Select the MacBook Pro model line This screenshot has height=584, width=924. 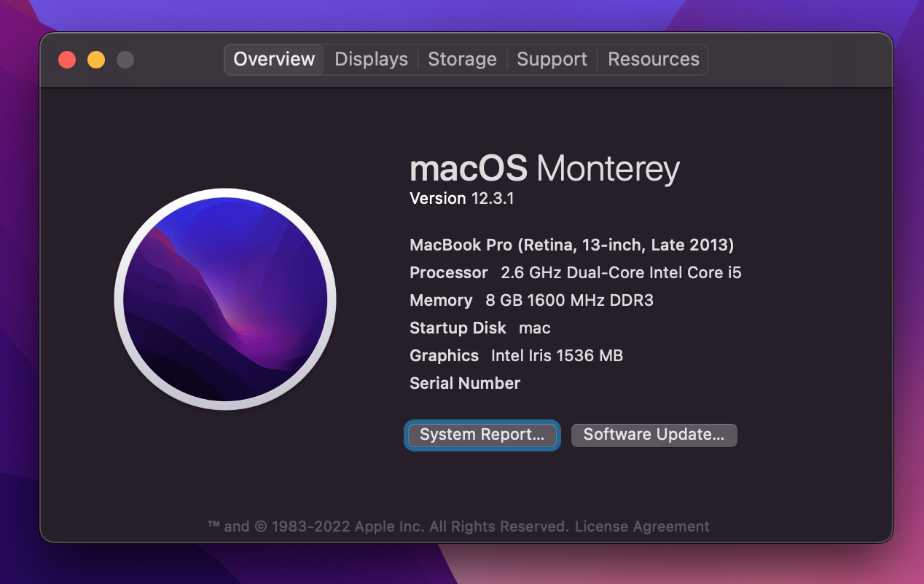pos(571,245)
